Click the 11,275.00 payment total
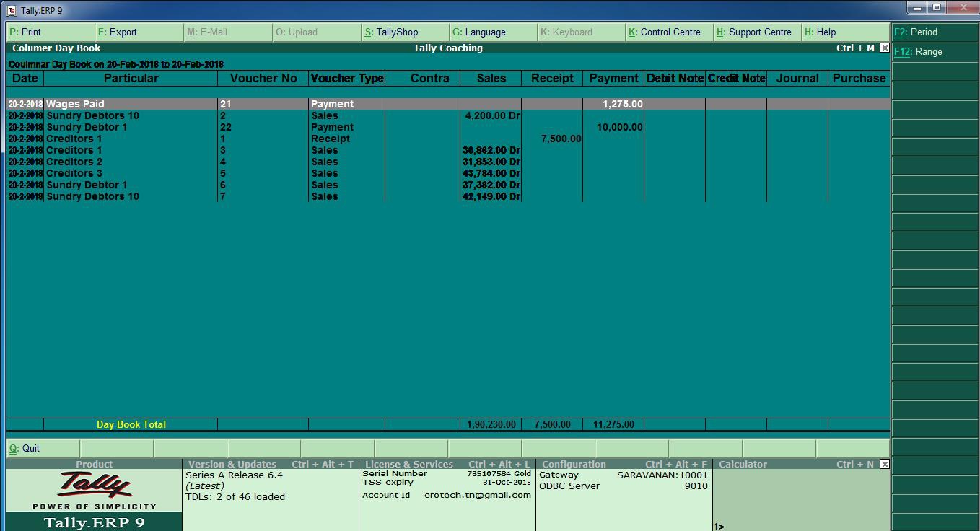This screenshot has height=531, width=980. coord(613,424)
